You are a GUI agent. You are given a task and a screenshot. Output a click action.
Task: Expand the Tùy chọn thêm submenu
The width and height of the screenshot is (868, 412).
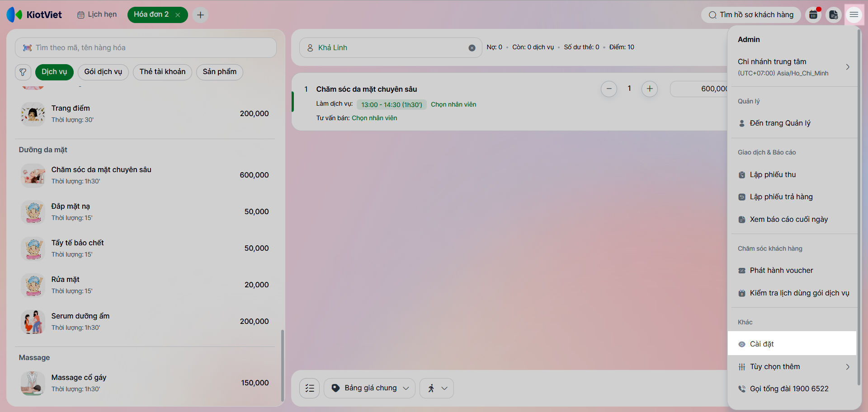tap(794, 366)
